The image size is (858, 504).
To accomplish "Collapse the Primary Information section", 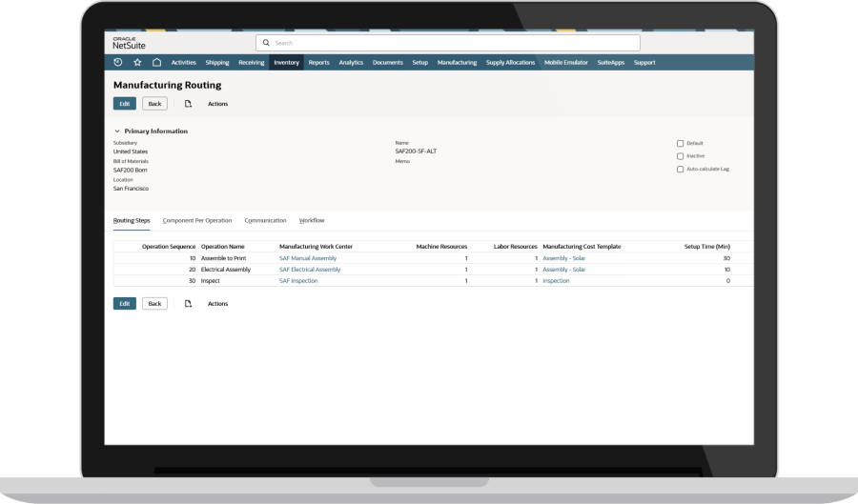I will pos(117,131).
